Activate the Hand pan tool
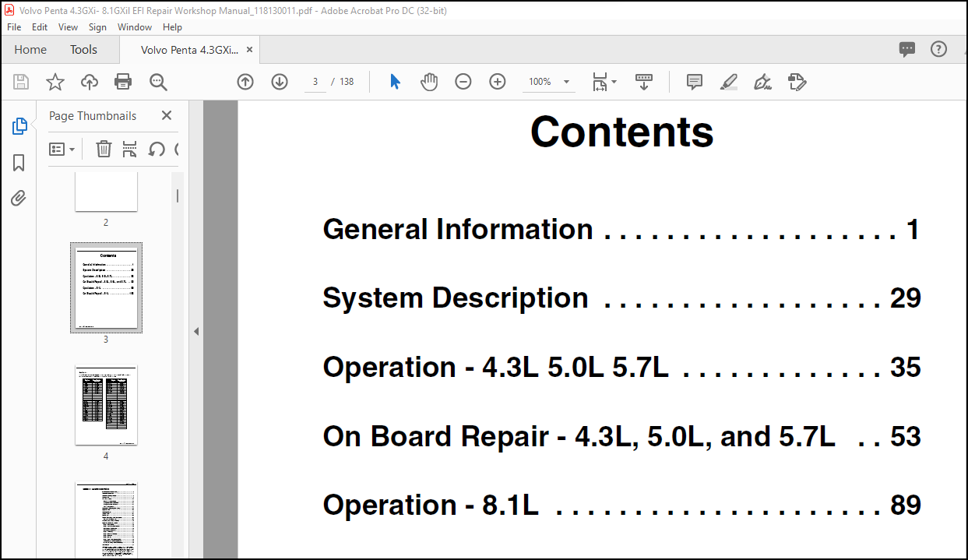 point(429,82)
